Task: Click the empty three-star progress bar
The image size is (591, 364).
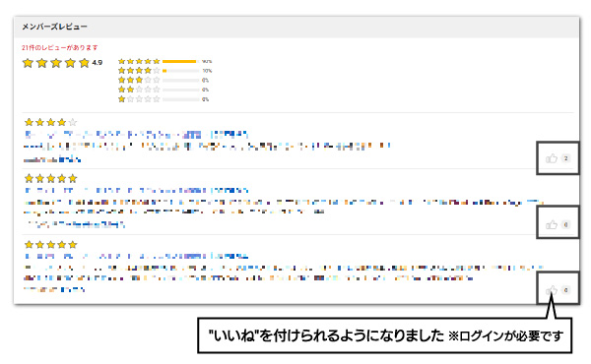Action: click(x=180, y=80)
